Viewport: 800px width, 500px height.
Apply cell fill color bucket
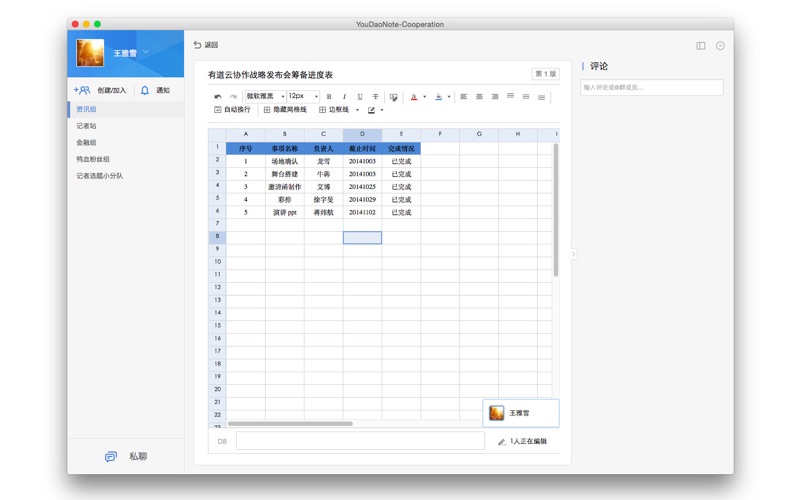pos(438,97)
